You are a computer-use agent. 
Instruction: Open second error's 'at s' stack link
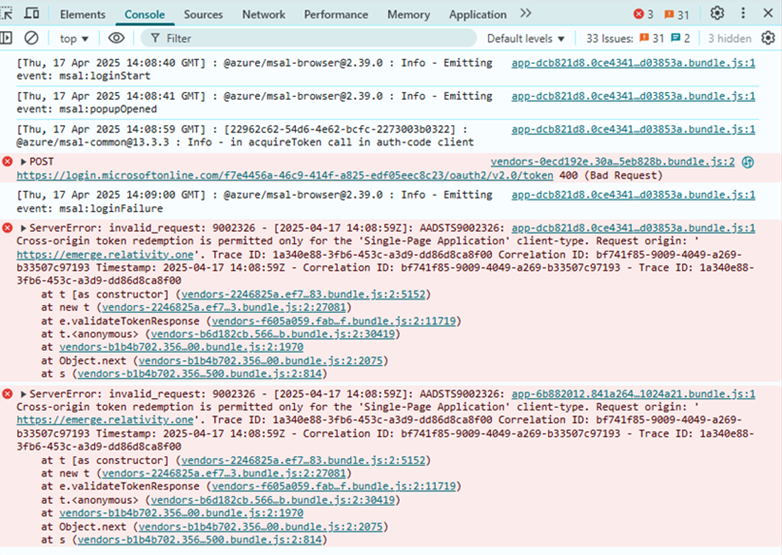point(199,540)
